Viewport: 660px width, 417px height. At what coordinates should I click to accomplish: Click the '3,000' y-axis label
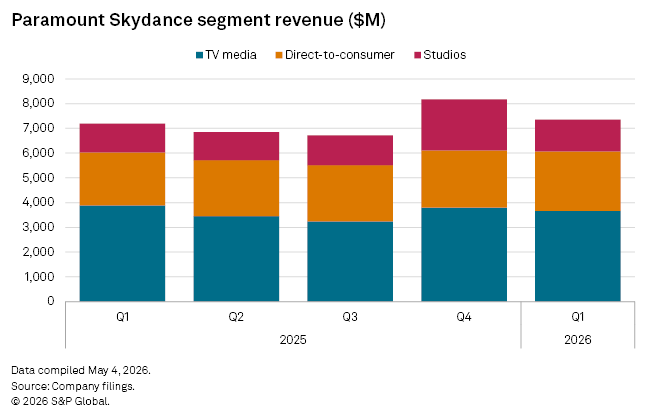point(38,227)
